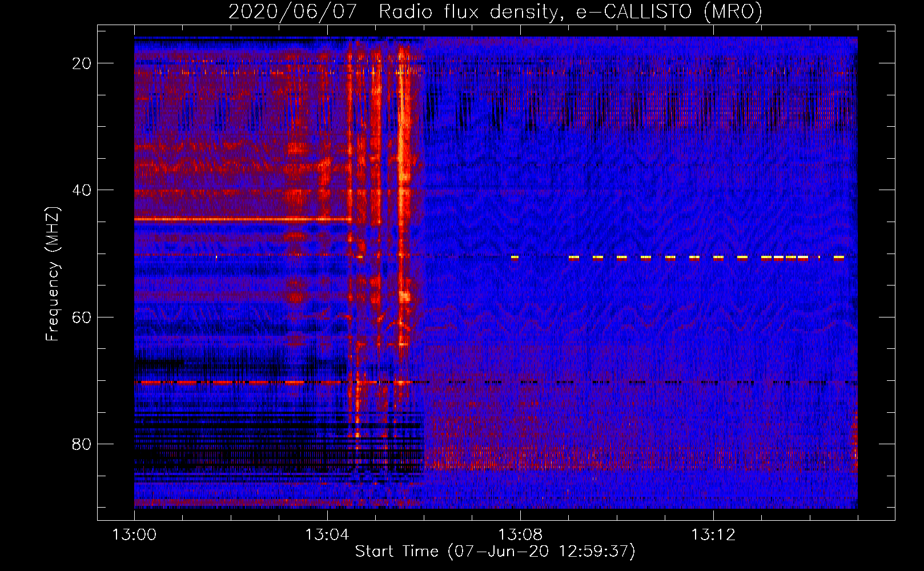Screen dimensions: 924x571
Task: Click the '60' frequency tick label
Action: pos(82,317)
